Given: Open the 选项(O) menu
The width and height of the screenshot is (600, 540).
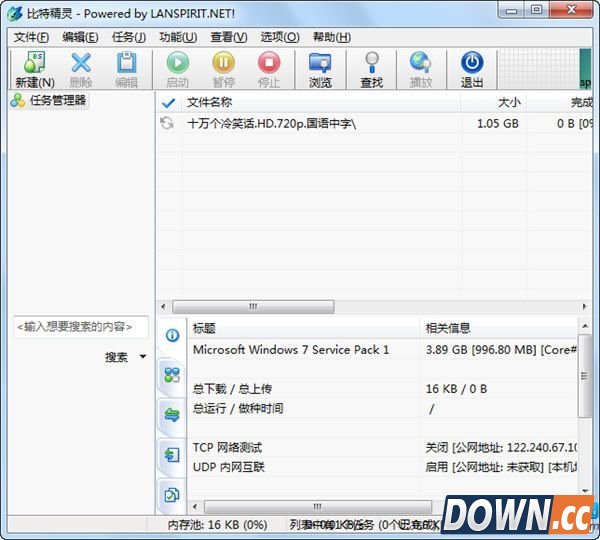Looking at the screenshot, I should pos(280,37).
